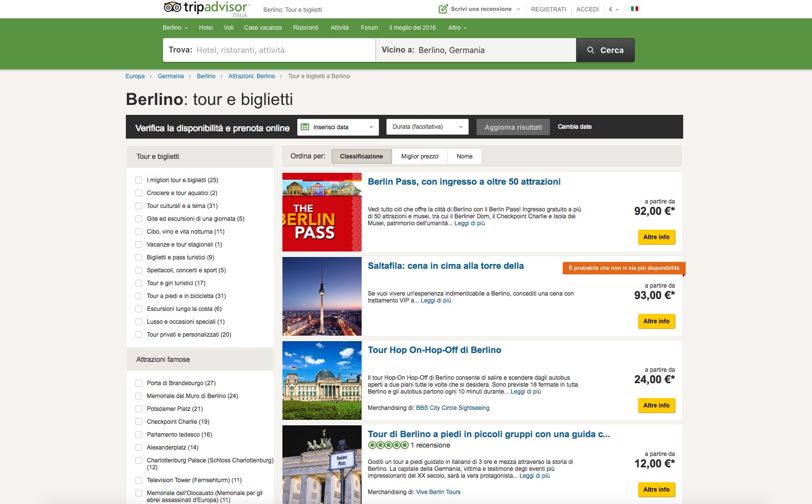The width and height of the screenshot is (812, 504).
Task: Click the TripAdvisor owl logo
Action: [x=172, y=7]
